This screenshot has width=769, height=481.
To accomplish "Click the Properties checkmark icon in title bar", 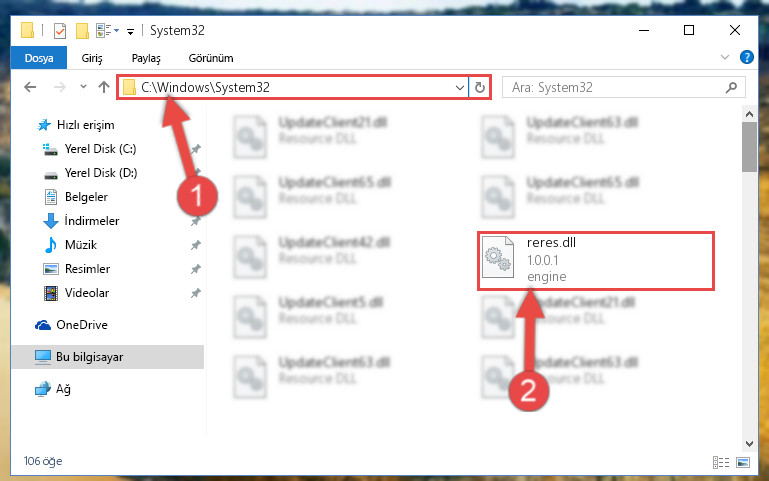I will pyautogui.click(x=60, y=31).
